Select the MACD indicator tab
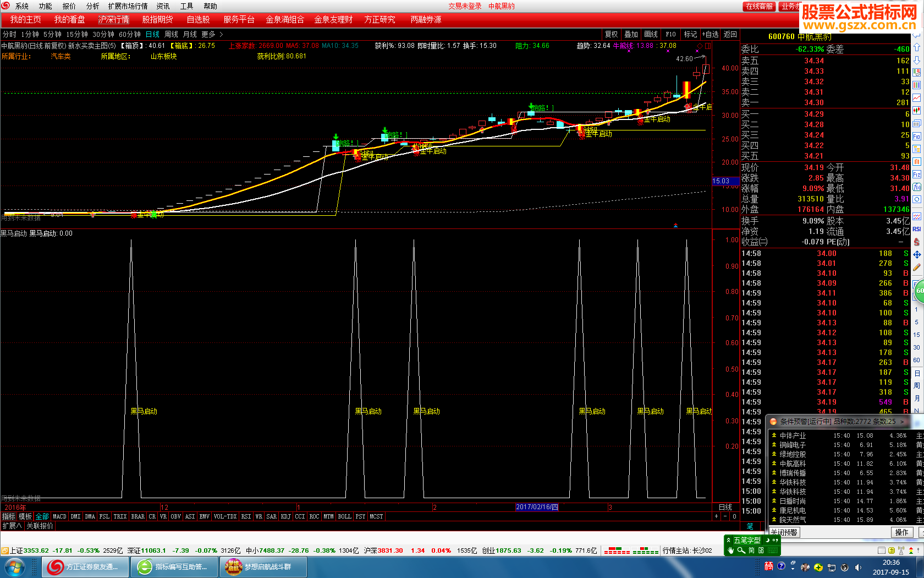The width and height of the screenshot is (924, 578). click(x=59, y=516)
